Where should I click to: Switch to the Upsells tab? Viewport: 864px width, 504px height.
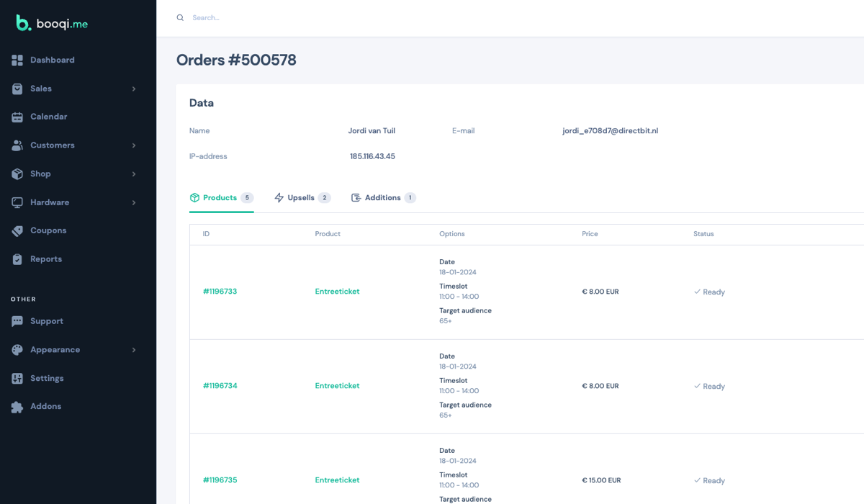point(302,198)
